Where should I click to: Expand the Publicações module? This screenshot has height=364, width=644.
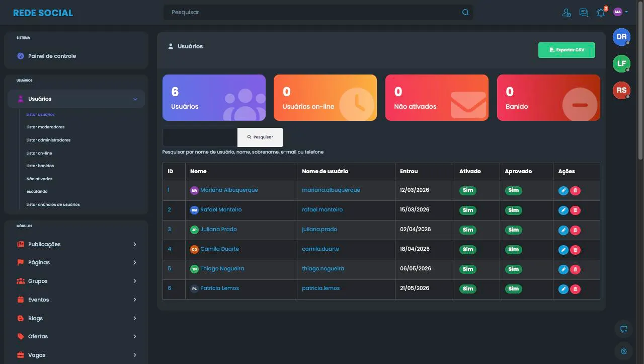[x=76, y=244]
